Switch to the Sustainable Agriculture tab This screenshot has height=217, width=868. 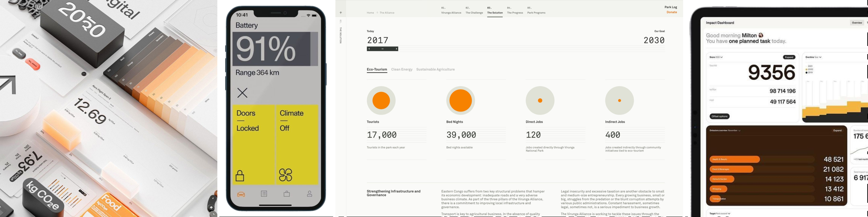pos(435,70)
